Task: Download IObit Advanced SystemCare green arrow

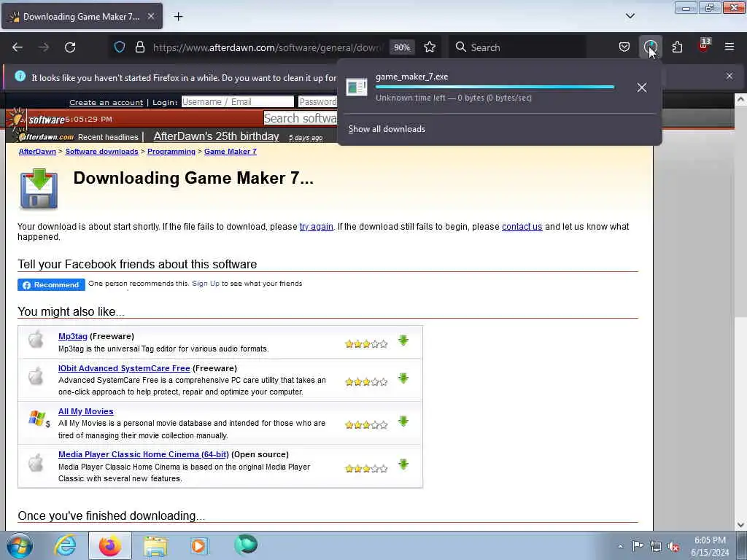Action: [403, 378]
